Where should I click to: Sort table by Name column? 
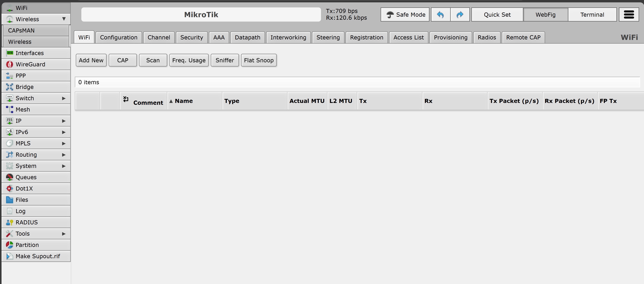click(x=195, y=101)
